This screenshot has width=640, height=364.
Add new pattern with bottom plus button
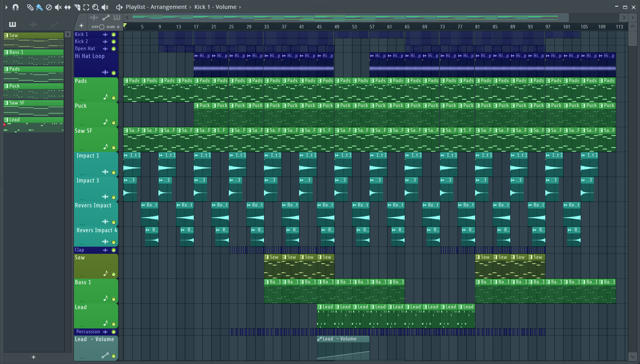pos(34,357)
